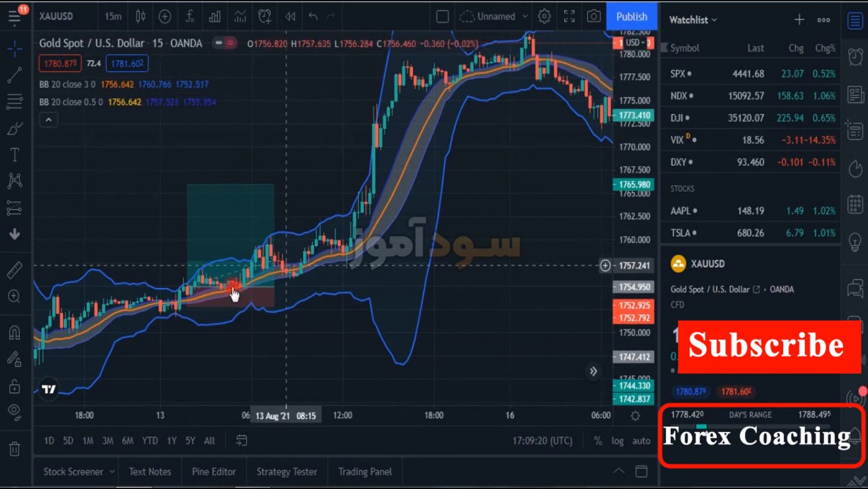This screenshot has height=489, width=868.
Task: Toggle percent scale mode
Action: [x=598, y=441]
